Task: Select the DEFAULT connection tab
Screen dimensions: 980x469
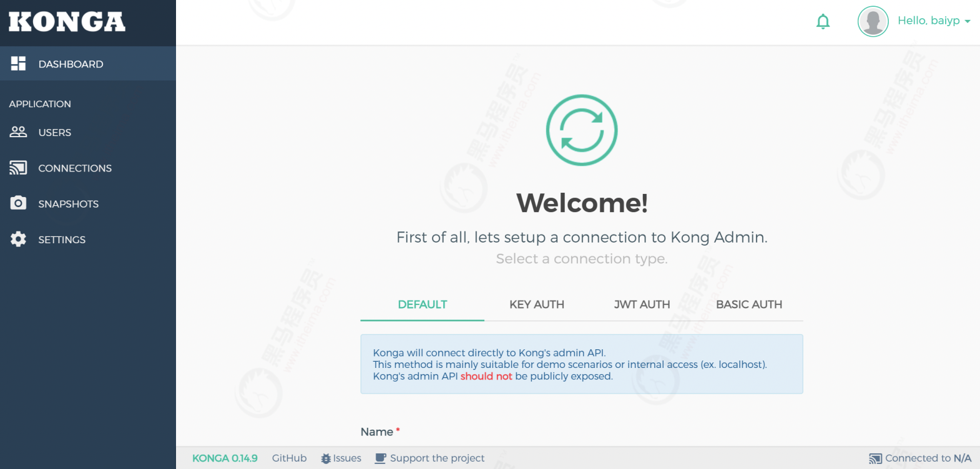Action: 423,304
